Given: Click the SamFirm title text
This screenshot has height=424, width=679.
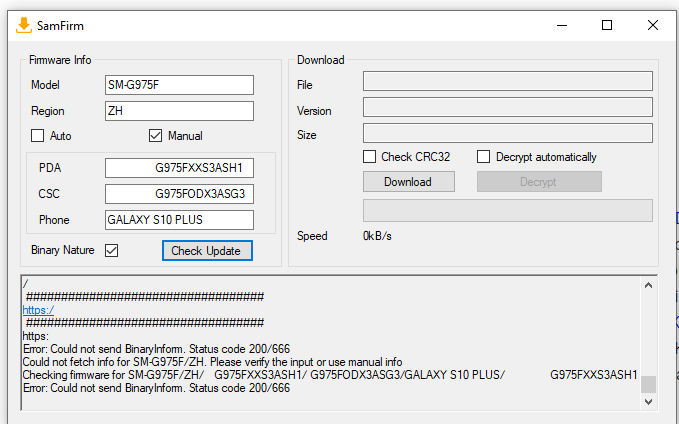Looking at the screenshot, I should point(60,26).
